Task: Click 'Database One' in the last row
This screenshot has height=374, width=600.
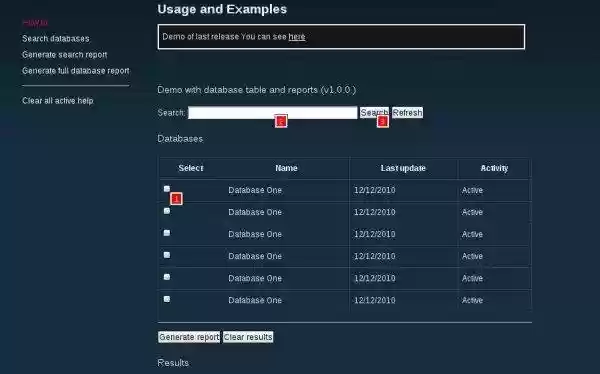Action: pos(255,301)
